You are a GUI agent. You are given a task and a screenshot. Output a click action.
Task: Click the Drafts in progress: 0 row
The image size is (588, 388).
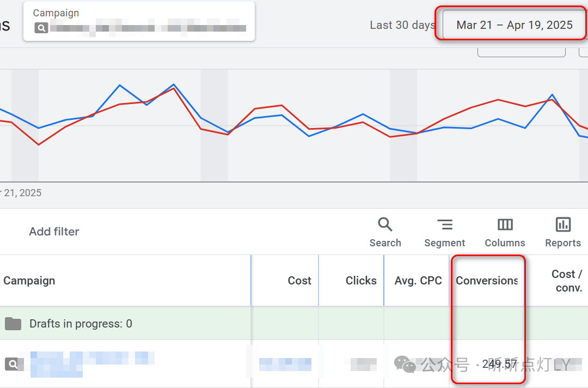[81, 324]
